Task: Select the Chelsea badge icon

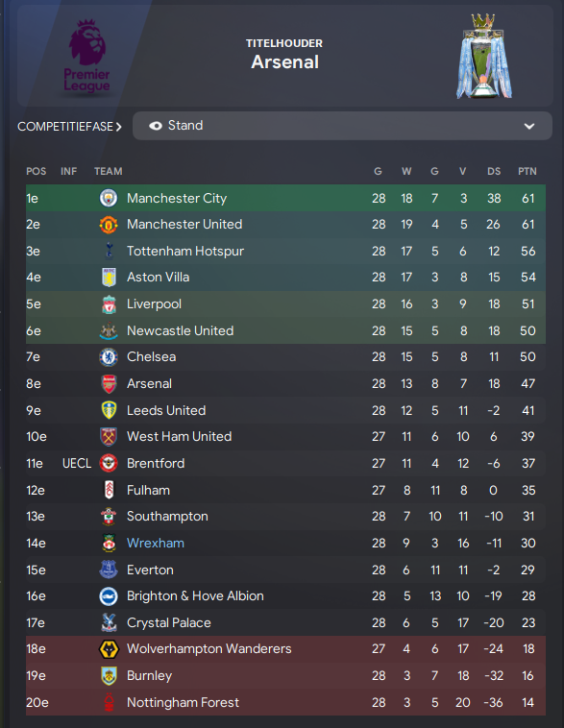Action: coord(109,357)
